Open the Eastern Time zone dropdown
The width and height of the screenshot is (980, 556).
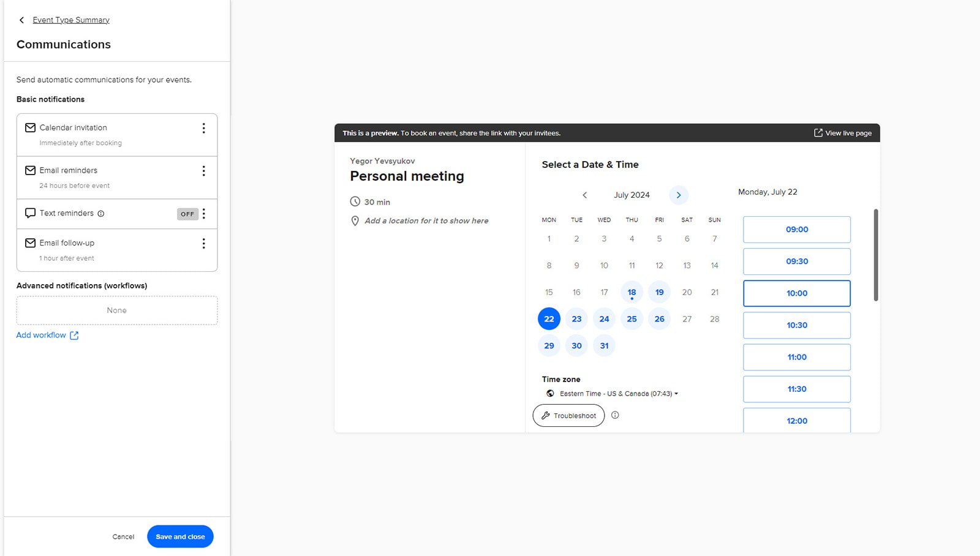619,394
